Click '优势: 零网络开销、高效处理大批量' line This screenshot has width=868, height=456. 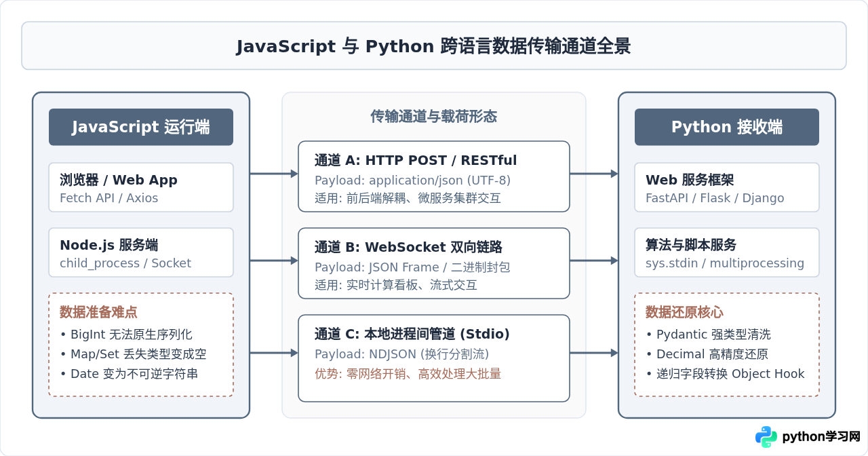click(408, 373)
